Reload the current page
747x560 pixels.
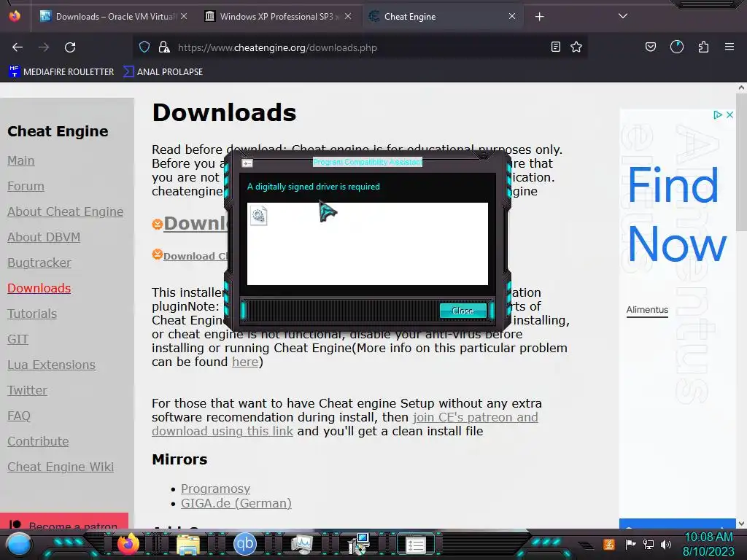(70, 47)
